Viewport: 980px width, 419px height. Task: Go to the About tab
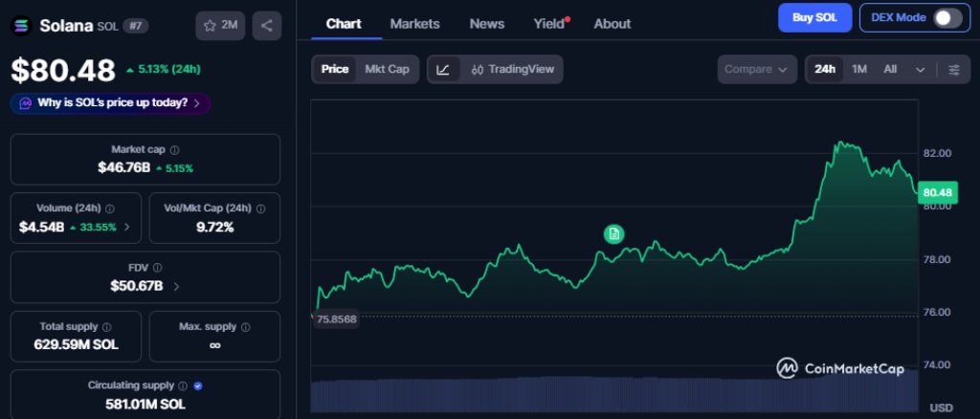(x=612, y=24)
